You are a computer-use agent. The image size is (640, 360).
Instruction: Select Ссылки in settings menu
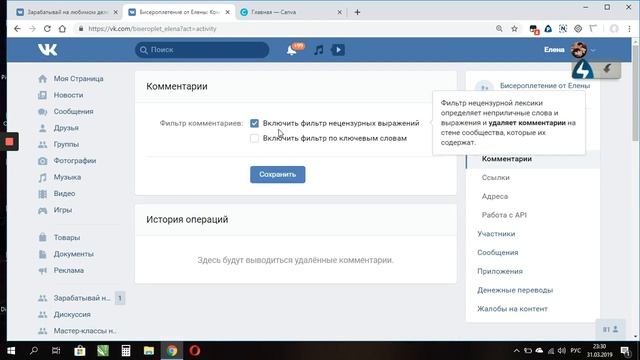click(x=496, y=178)
